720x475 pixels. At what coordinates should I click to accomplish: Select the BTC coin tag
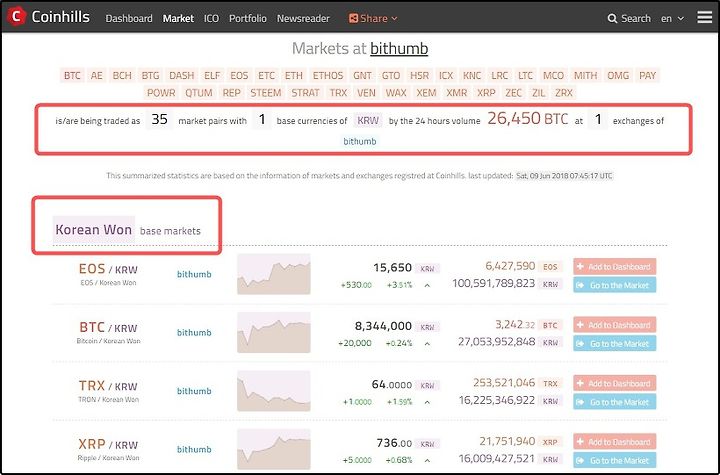pos(72,75)
